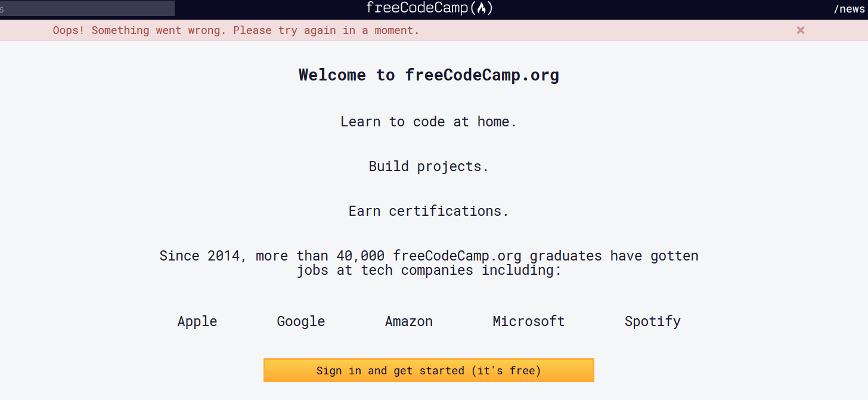
Task: Select the Microsoft company name
Action: coord(528,321)
